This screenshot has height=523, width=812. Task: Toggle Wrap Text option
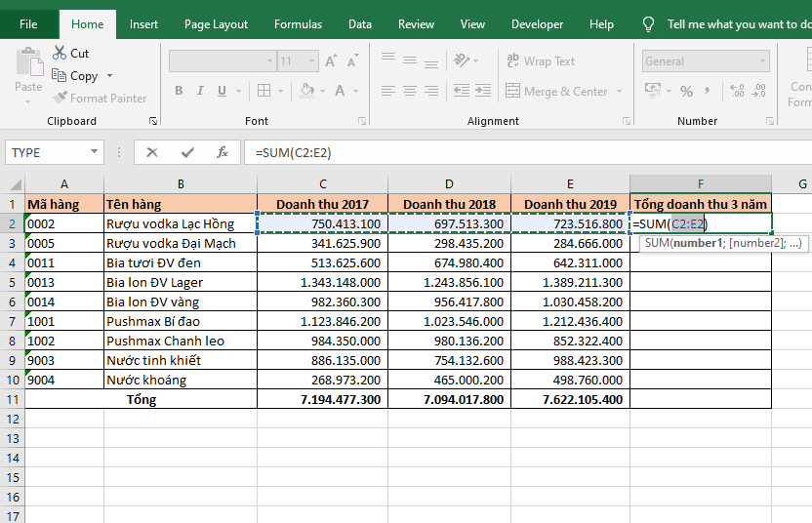(541, 61)
